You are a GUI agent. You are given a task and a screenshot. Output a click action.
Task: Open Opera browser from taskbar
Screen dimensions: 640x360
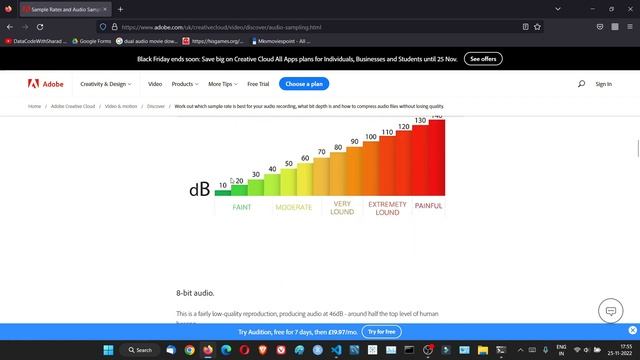point(244,350)
